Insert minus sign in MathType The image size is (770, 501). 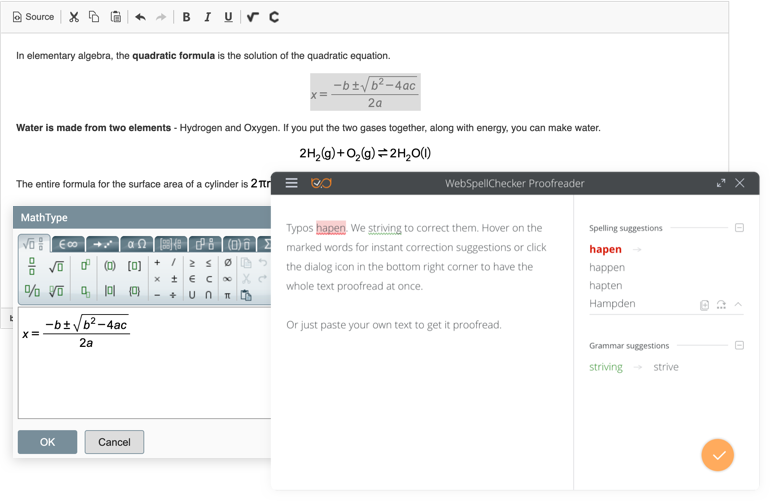pyautogui.click(x=157, y=295)
